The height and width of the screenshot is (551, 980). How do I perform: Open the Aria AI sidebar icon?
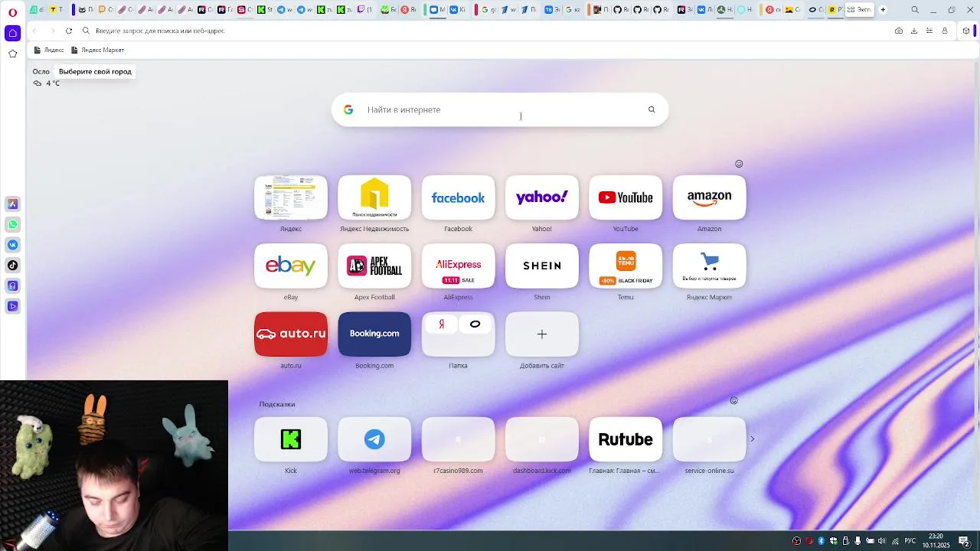click(x=12, y=204)
